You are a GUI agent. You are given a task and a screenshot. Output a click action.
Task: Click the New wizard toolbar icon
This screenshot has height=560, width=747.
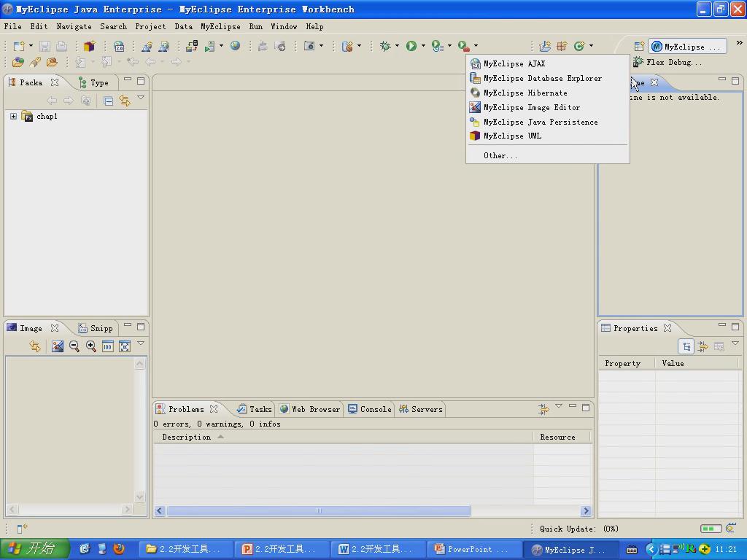pyautogui.click(x=18, y=46)
